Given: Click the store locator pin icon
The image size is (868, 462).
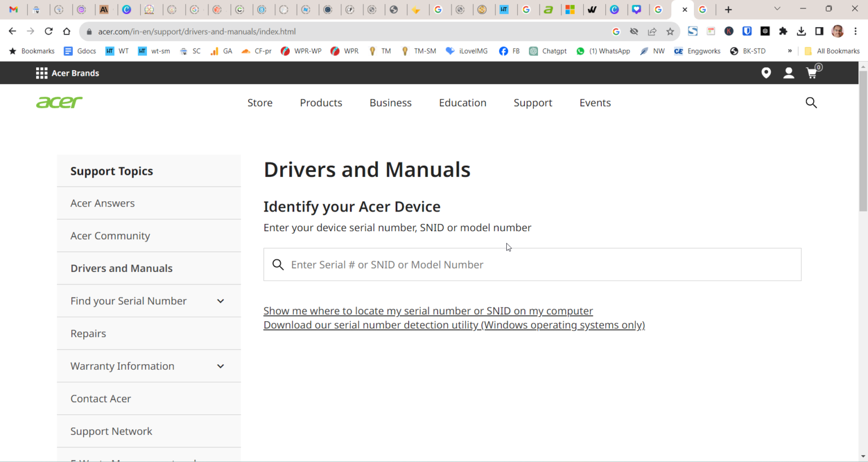Looking at the screenshot, I should click(766, 72).
